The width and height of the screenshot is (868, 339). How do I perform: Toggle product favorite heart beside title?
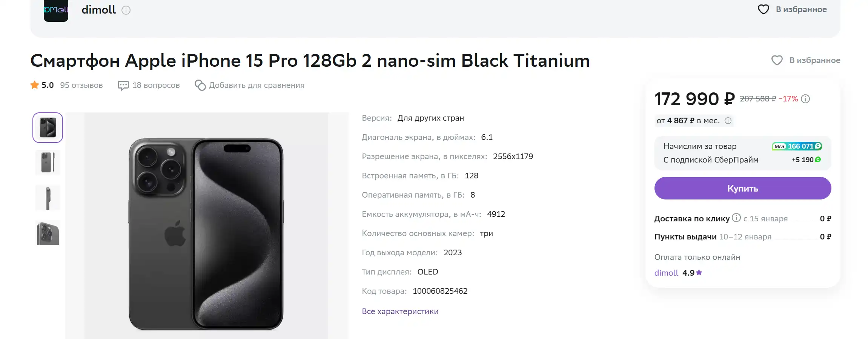[x=777, y=60]
